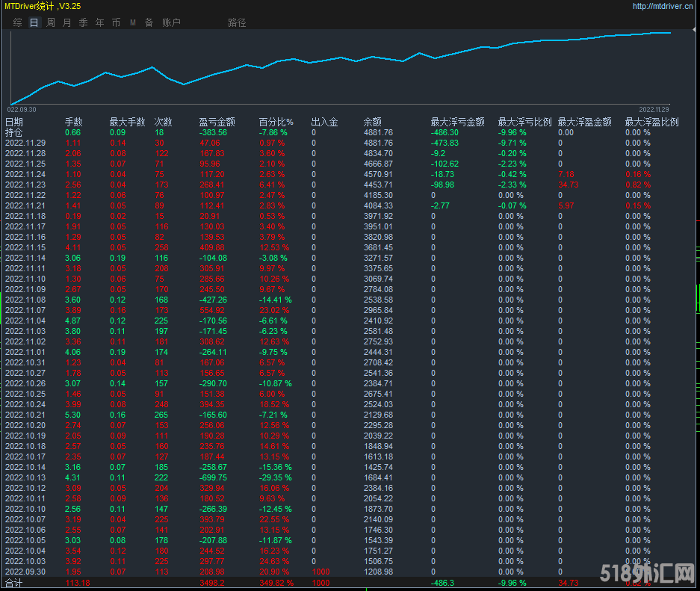This screenshot has width=700, height=591.
Task: Open the mtdriver.cn website link
Action: (663, 6)
